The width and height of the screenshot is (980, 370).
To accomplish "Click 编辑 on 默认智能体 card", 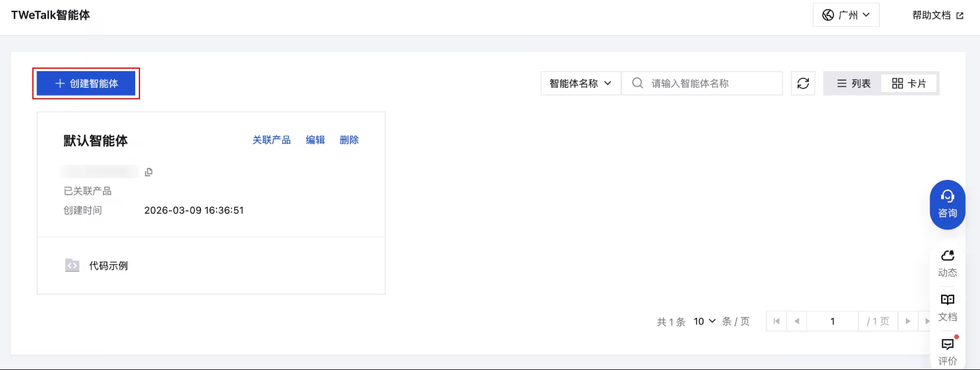I will [x=315, y=140].
